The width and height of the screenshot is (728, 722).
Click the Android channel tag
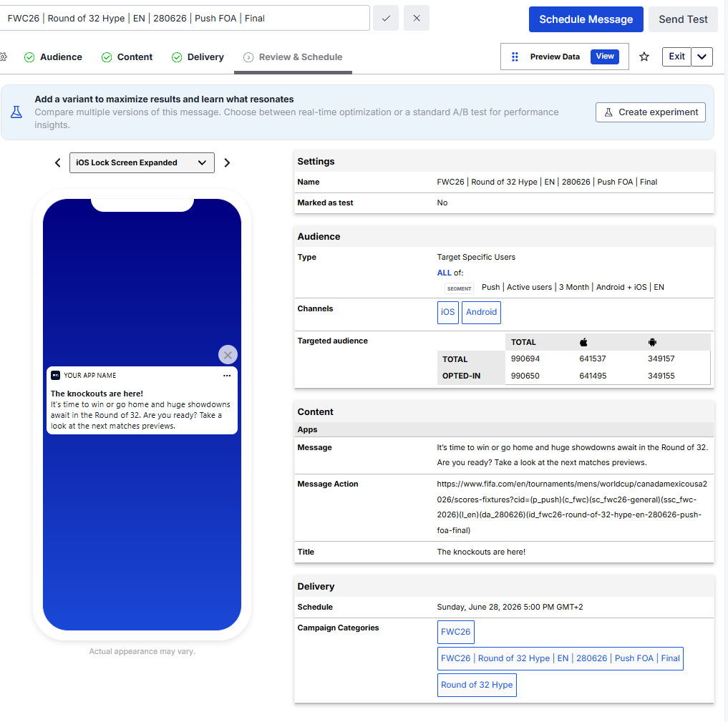[x=481, y=312]
